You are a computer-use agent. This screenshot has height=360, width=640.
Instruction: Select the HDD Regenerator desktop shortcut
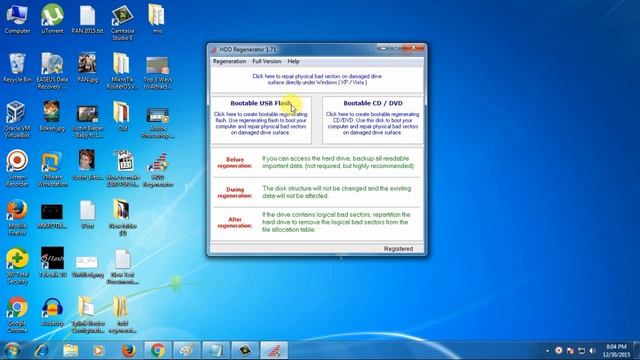point(158,169)
